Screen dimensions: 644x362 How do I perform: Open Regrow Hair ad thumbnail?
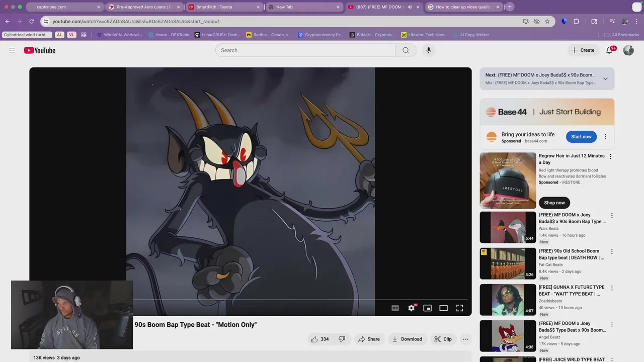pyautogui.click(x=508, y=180)
